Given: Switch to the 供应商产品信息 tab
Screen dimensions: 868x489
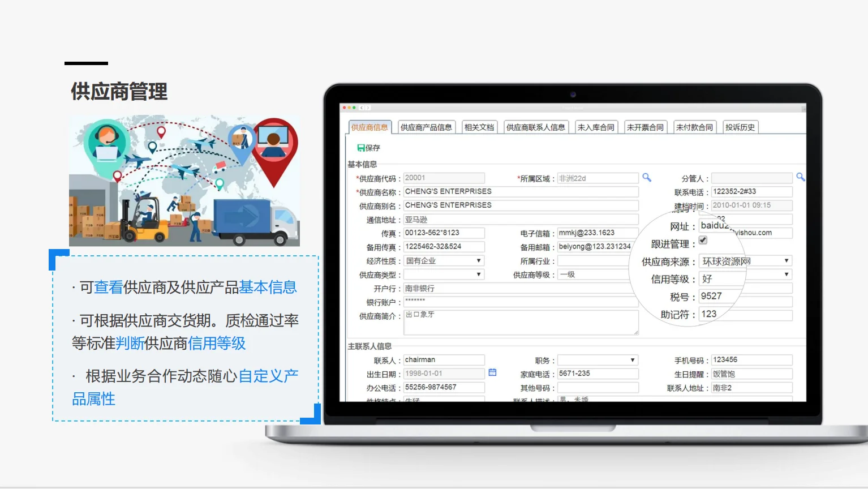Looking at the screenshot, I should coord(427,127).
